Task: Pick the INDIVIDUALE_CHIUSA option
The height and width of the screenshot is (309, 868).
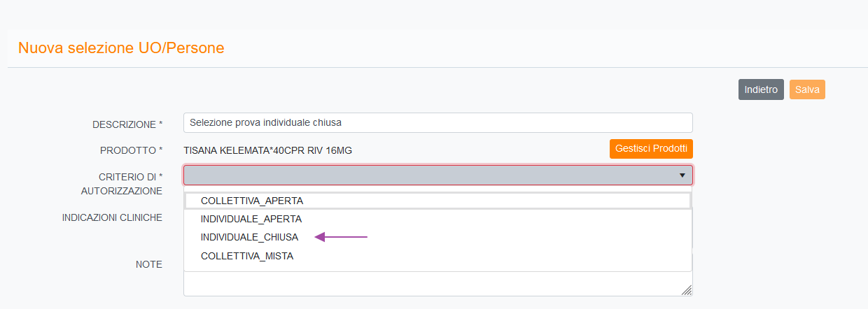Action: click(x=249, y=238)
